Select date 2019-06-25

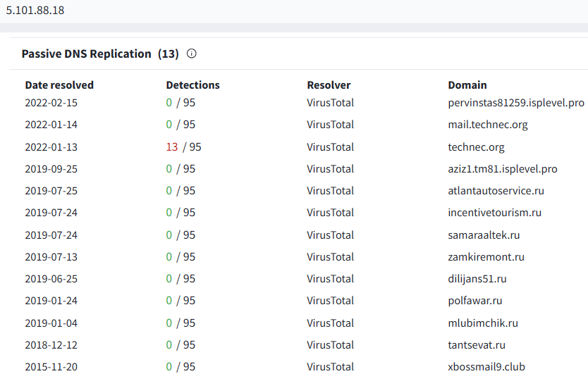(51, 279)
